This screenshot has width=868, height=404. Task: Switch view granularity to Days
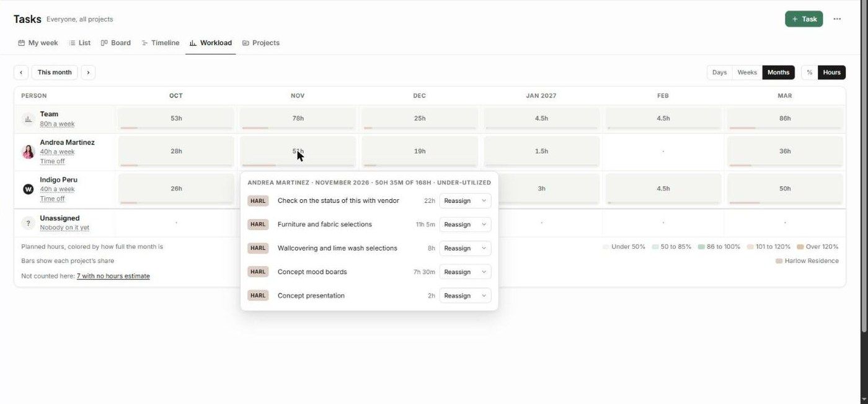point(719,73)
